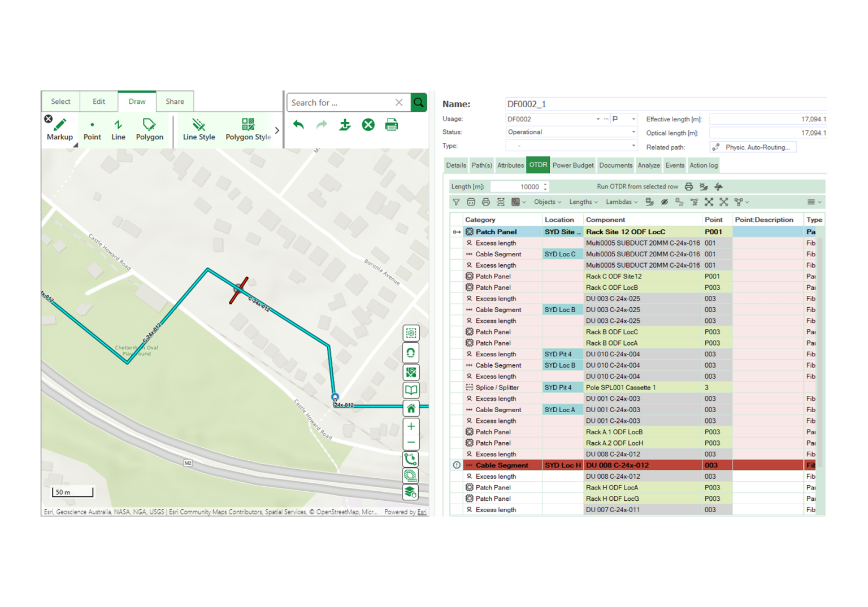The width and height of the screenshot is (868, 607).
Task: Open the hamburger options menu dropdown
Action: pos(814,202)
